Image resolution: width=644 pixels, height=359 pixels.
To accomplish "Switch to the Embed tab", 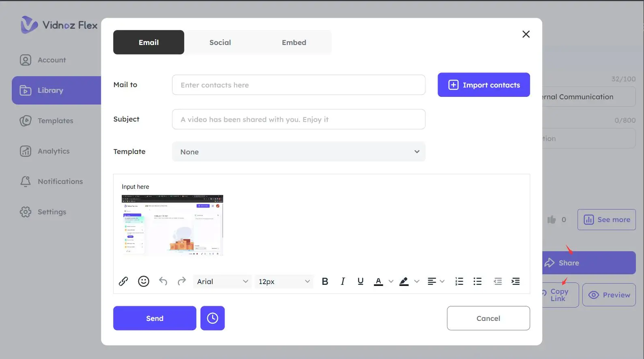I will click(x=294, y=42).
